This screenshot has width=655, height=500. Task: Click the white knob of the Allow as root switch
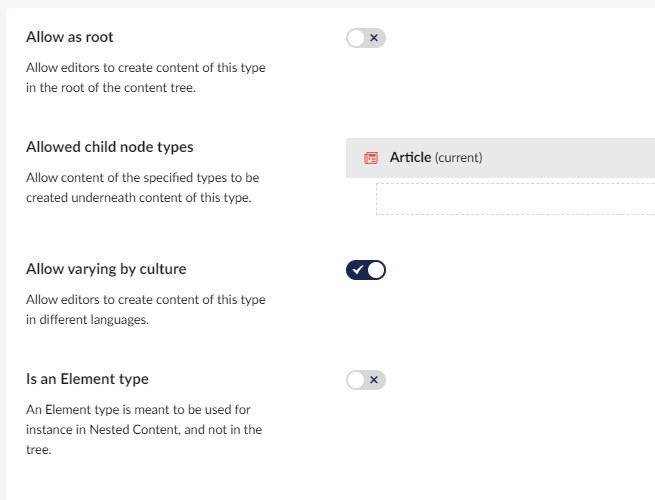[355, 38]
